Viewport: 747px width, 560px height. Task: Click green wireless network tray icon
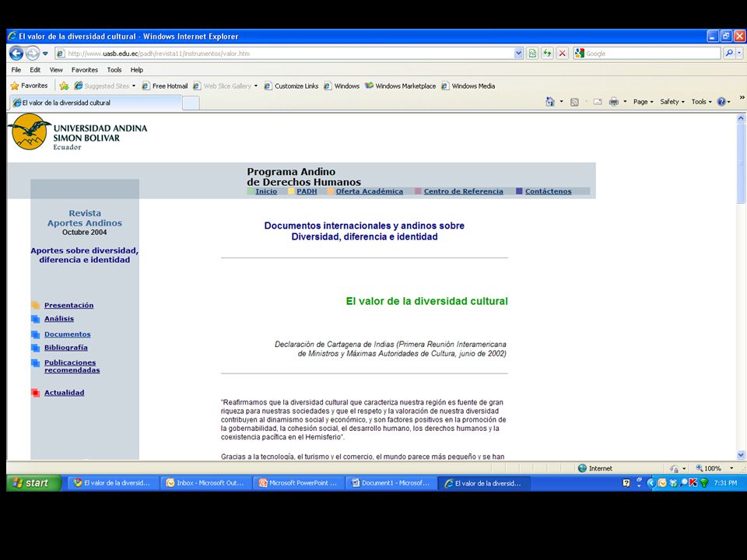tap(705, 483)
